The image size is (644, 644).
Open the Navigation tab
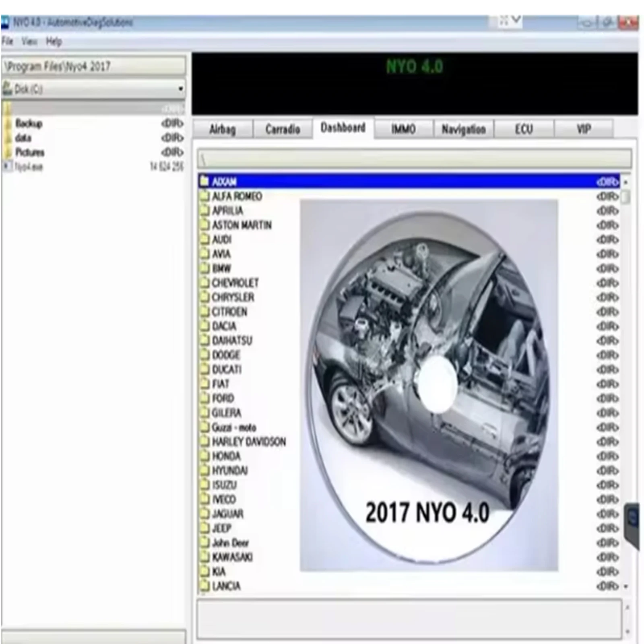point(464,129)
